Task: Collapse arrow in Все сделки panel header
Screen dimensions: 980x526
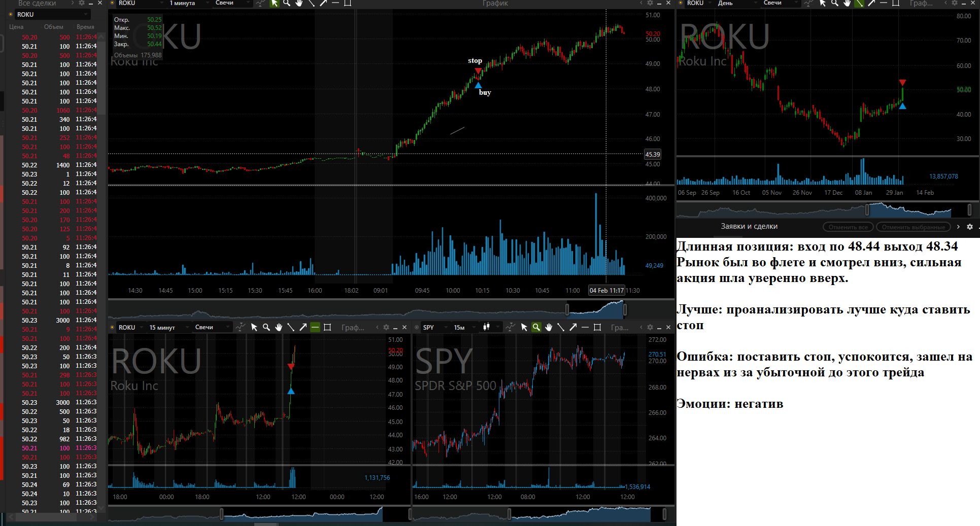Action: [x=73, y=3]
